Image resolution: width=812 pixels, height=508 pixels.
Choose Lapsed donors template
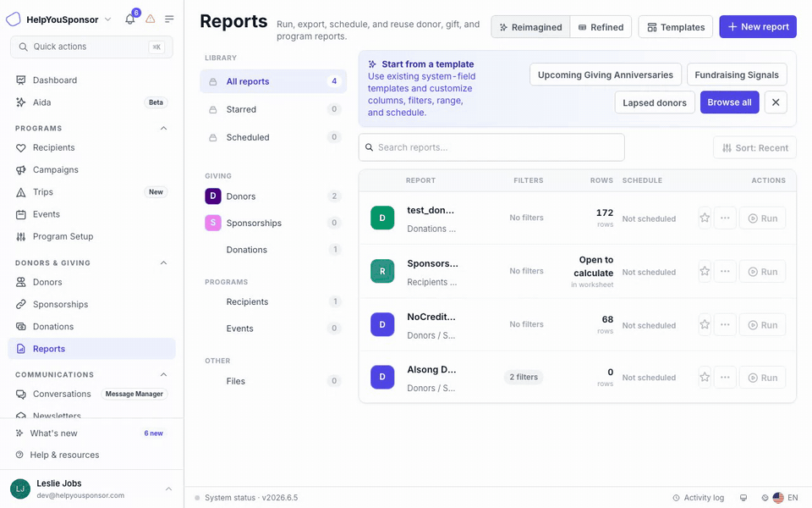pos(655,102)
